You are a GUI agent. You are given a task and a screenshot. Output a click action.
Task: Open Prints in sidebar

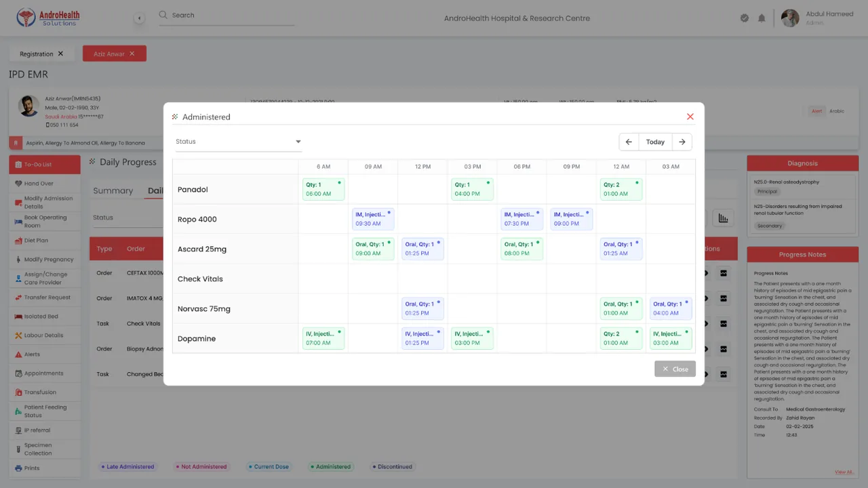tap(44, 468)
